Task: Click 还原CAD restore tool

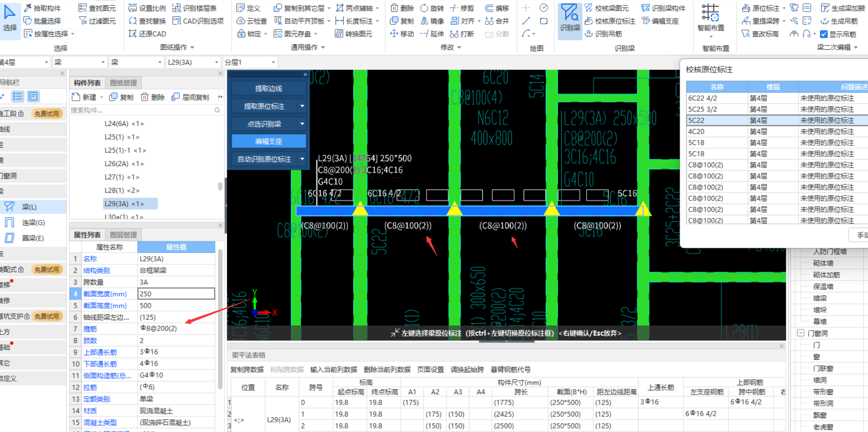Action: click(147, 34)
